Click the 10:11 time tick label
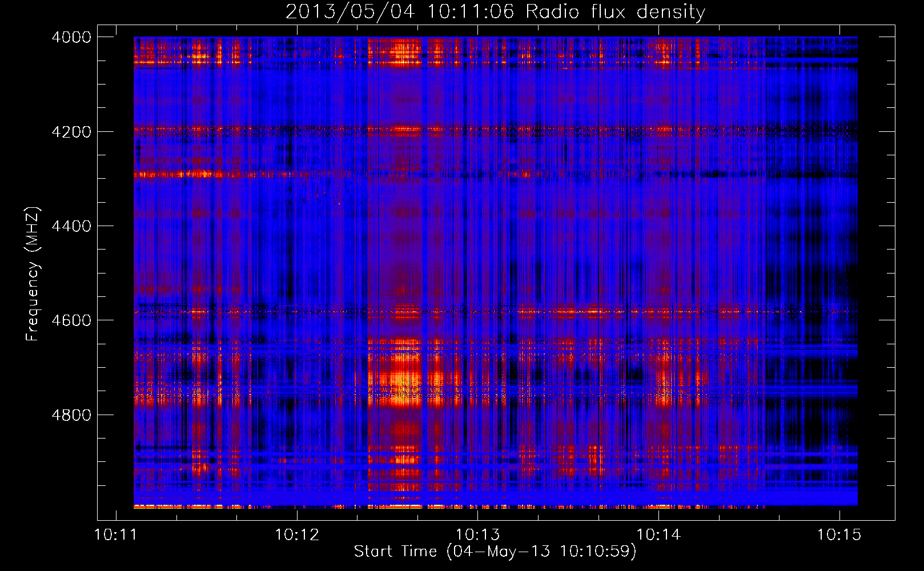Viewport: 924px width, 571px height. coord(116,535)
